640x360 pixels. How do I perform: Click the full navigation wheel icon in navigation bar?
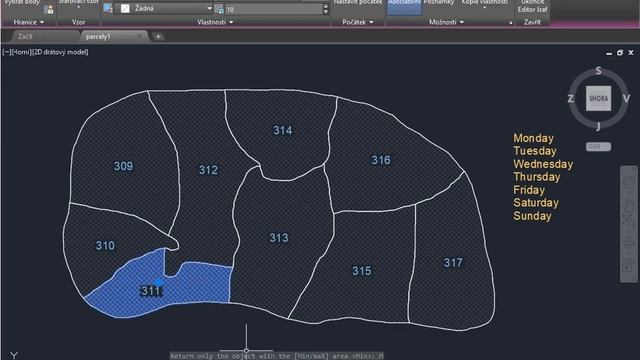[629, 181]
